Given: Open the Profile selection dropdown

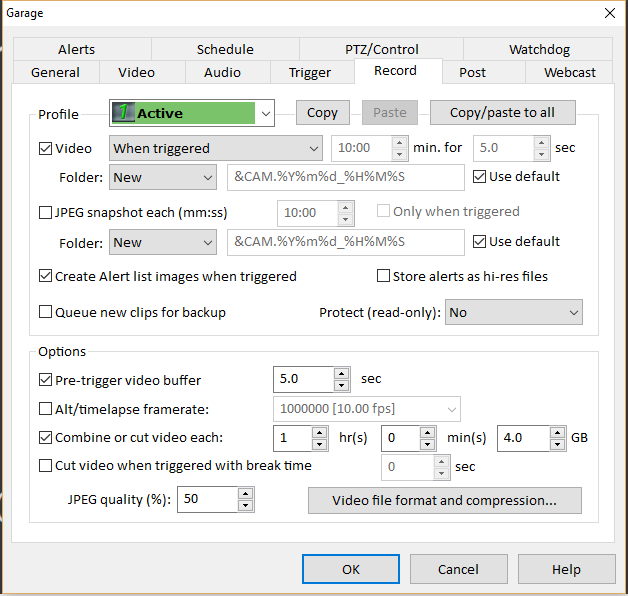Looking at the screenshot, I should tap(266, 113).
